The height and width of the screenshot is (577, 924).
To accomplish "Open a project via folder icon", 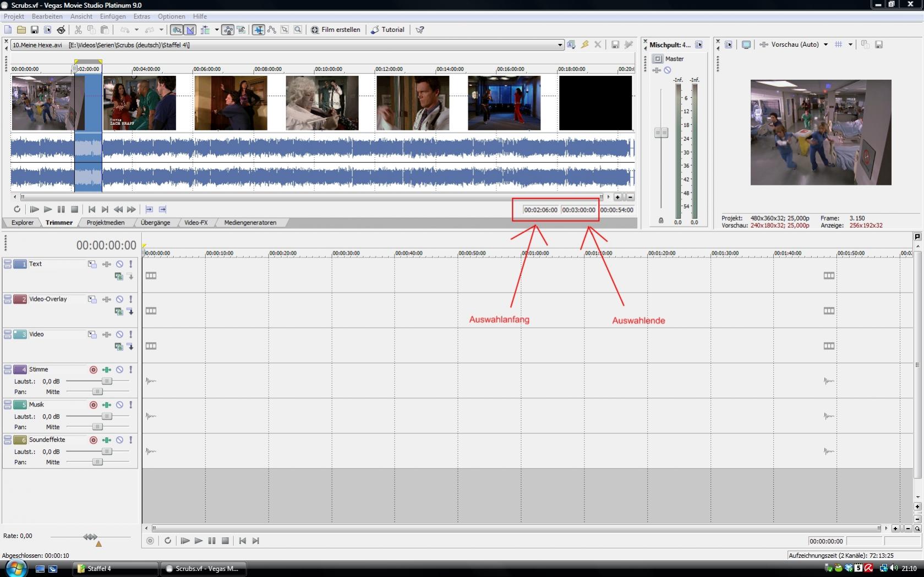I will coord(21,30).
